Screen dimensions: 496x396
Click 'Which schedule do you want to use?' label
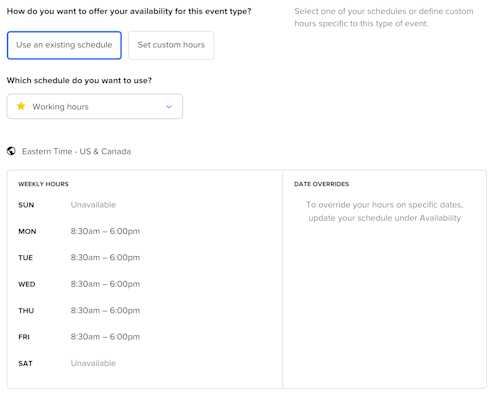coord(79,80)
